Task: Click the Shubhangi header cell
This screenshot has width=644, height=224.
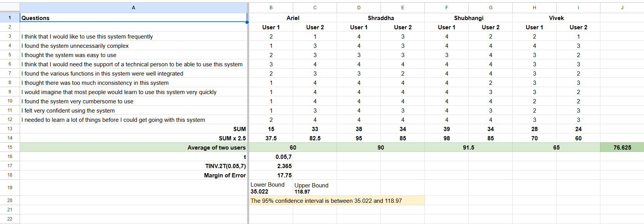Action: 468,18
